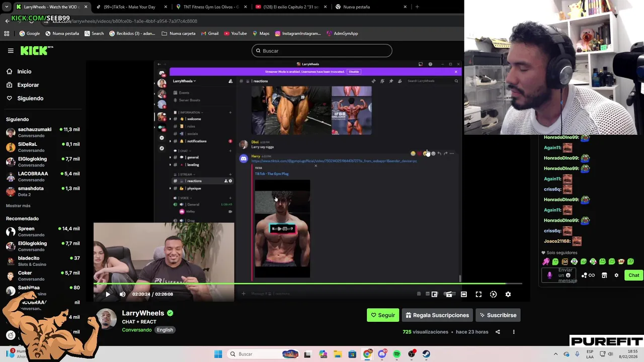This screenshot has width=644, height=362.
Task: Play the LarryWheels VOD
Action: [107, 294]
